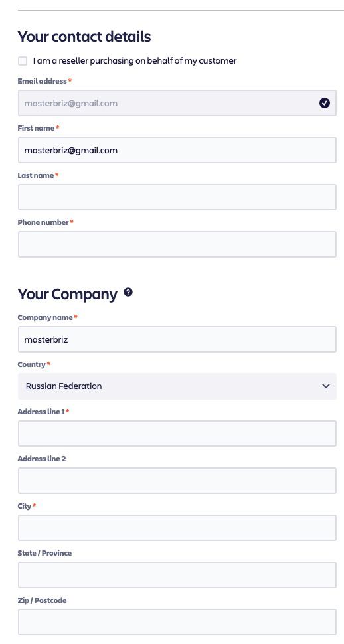
Task: Select the Company name field with masterbriz
Action: click(x=177, y=339)
